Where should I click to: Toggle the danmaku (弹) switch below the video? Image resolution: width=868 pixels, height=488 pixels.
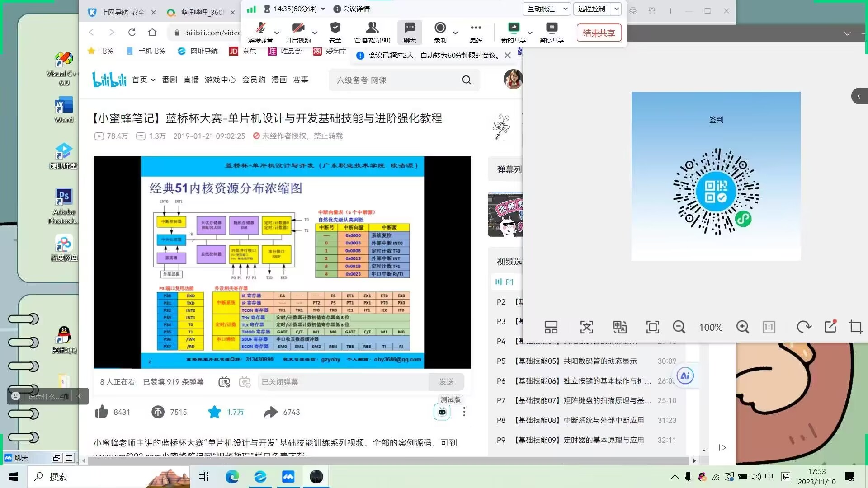pos(224,382)
